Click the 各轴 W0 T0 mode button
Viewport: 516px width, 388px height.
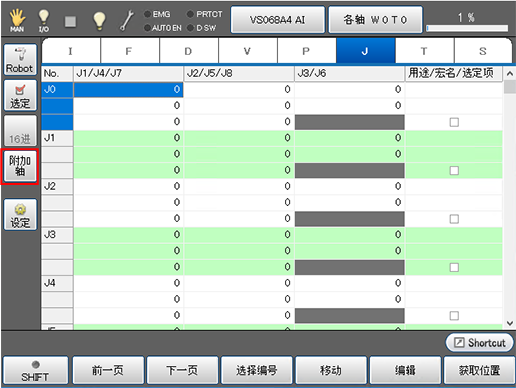click(x=375, y=20)
